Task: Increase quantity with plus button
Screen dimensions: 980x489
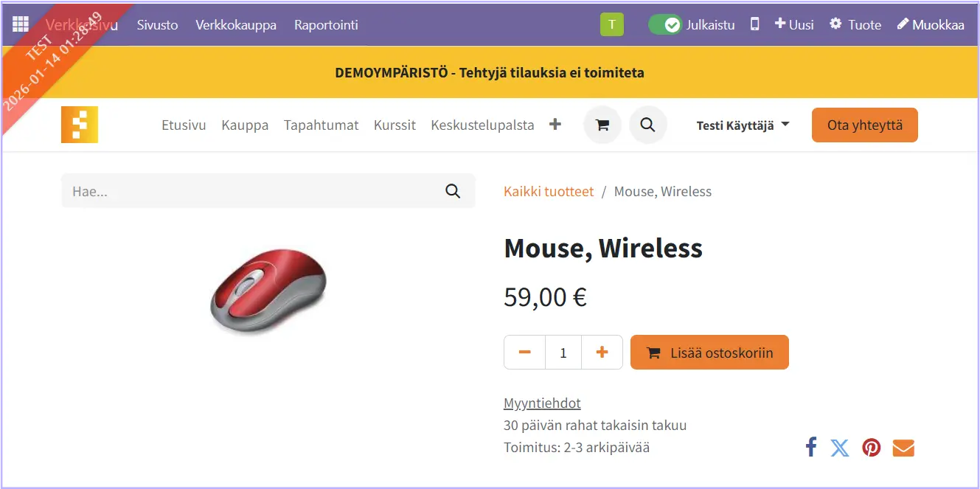Action: 602,353
